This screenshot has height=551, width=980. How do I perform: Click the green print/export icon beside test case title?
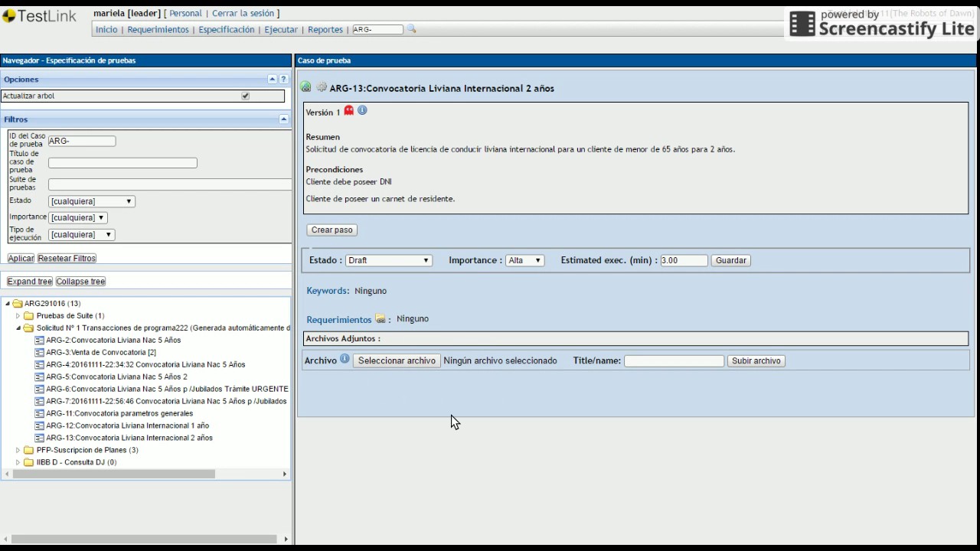(306, 87)
